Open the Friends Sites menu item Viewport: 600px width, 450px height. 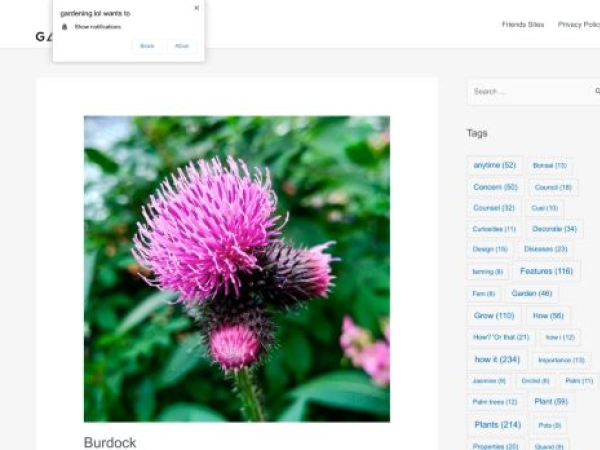[523, 24]
